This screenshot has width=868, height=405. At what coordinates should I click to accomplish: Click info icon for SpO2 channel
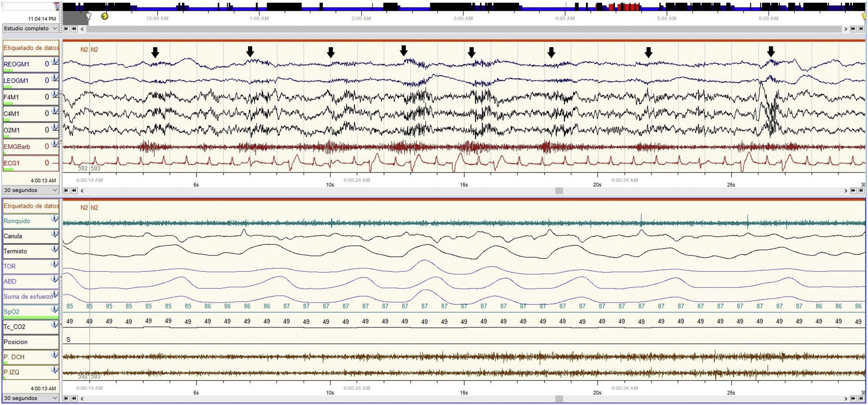54,309
